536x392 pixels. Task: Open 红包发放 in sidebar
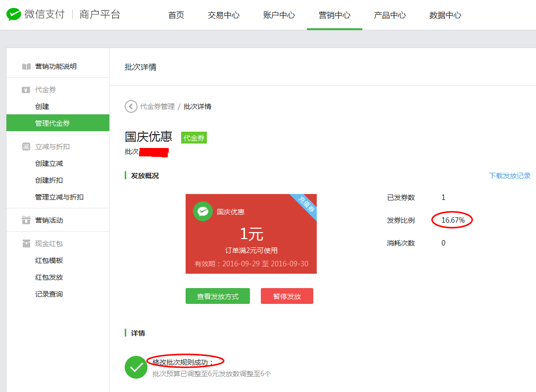click(49, 277)
